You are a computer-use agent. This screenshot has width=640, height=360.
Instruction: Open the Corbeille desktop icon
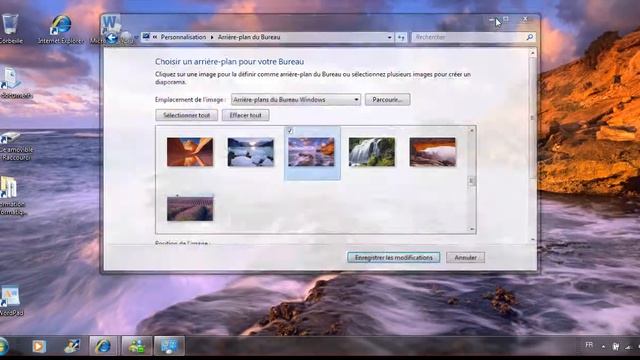10,28
